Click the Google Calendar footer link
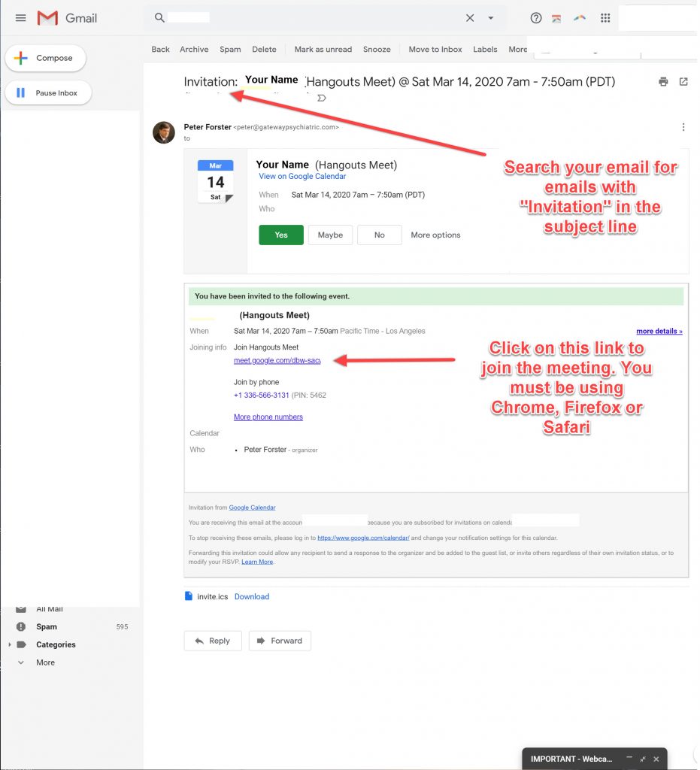 point(252,508)
